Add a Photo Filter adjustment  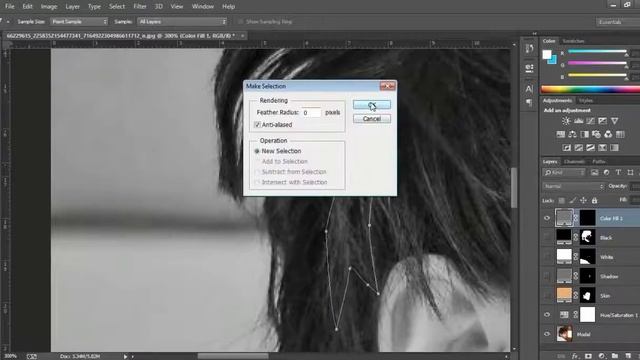pos(596,134)
